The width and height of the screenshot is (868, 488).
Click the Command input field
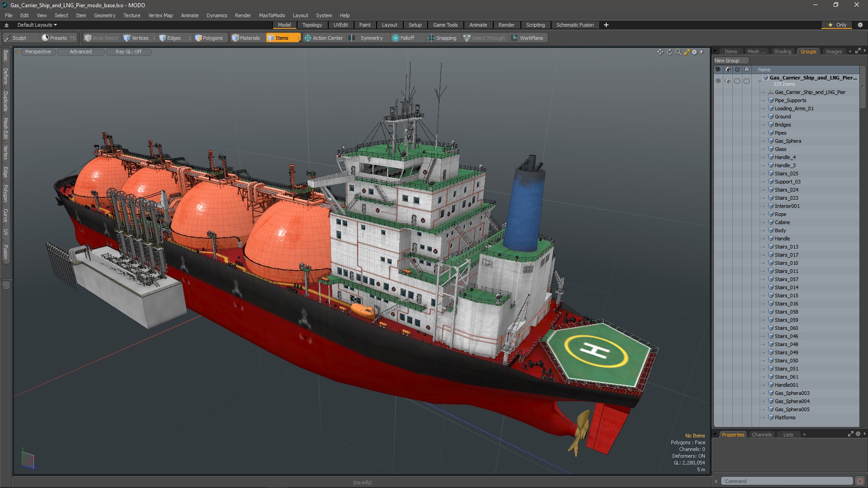click(x=787, y=481)
